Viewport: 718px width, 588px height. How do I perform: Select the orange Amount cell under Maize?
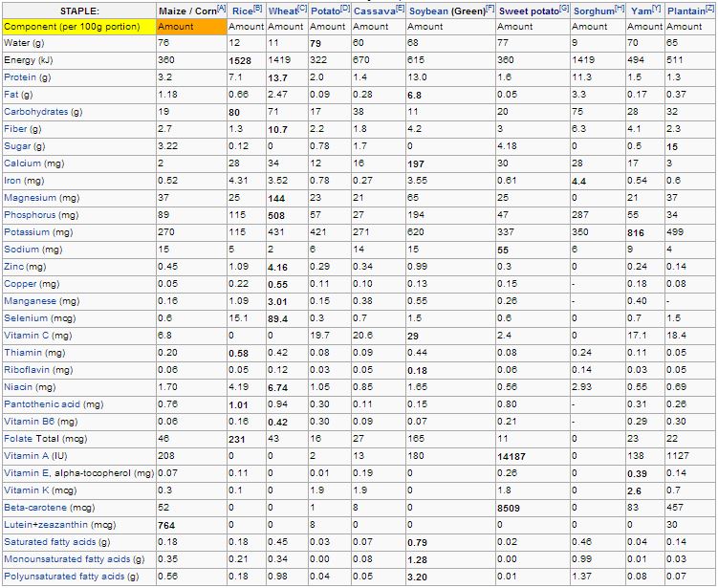[x=191, y=27]
